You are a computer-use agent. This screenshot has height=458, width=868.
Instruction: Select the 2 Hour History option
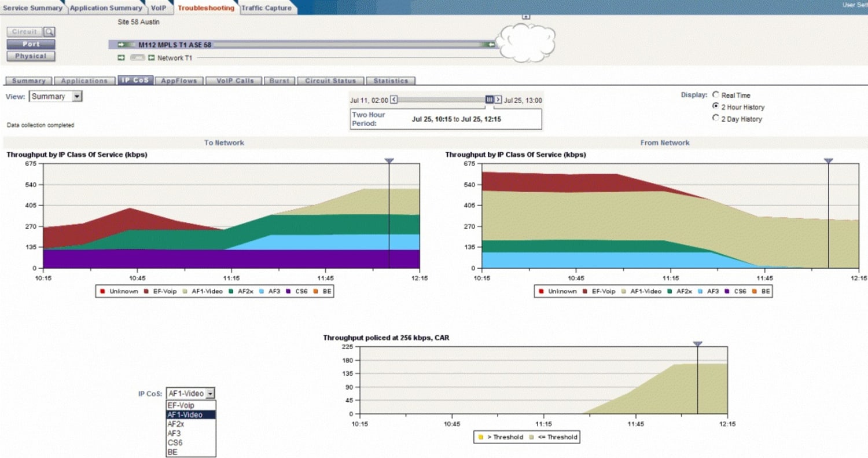[716, 107]
